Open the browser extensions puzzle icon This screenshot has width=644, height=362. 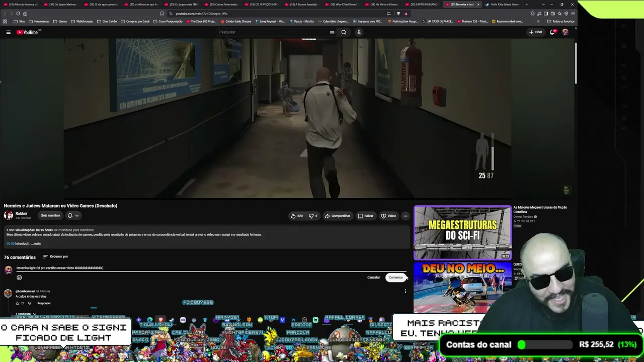click(x=533, y=14)
